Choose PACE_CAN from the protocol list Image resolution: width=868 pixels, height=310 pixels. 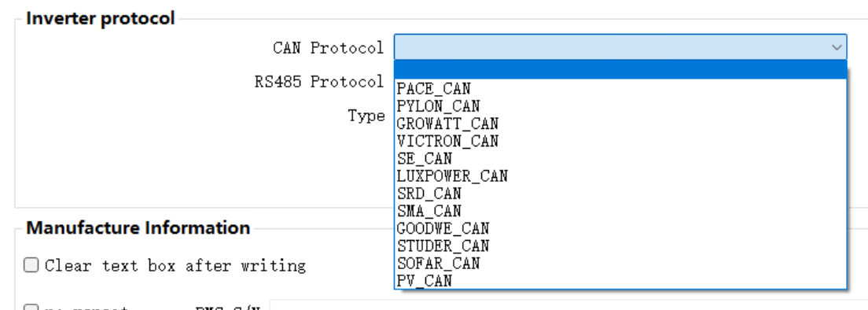tap(620, 89)
